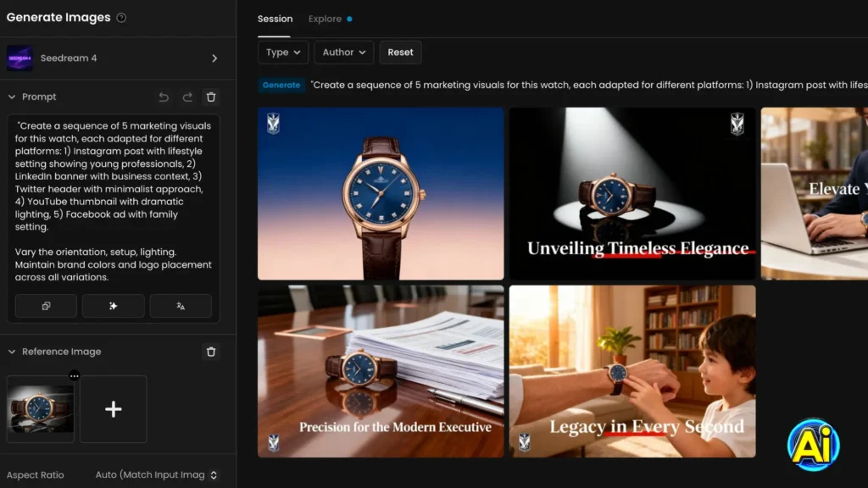The height and width of the screenshot is (488, 868).
Task: Collapse the Reference Image section
Action: (12, 352)
